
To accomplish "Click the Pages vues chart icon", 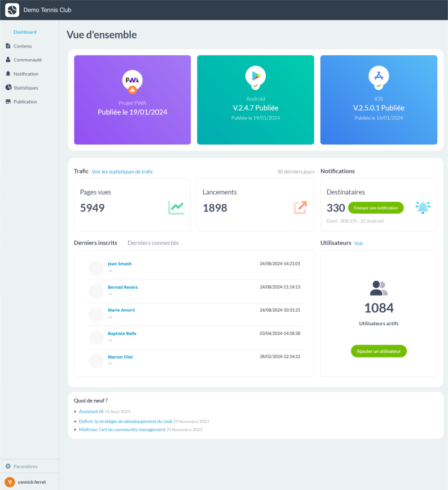I will [176, 208].
